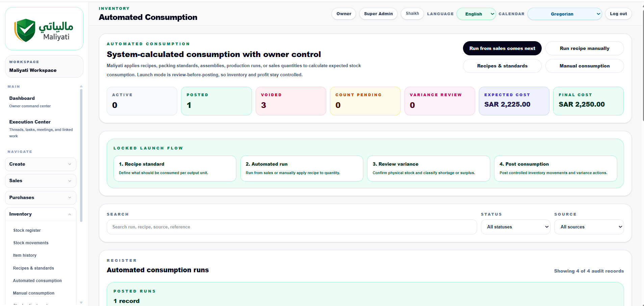Click the 2. Automated run step card
644x306 pixels.
point(302,168)
